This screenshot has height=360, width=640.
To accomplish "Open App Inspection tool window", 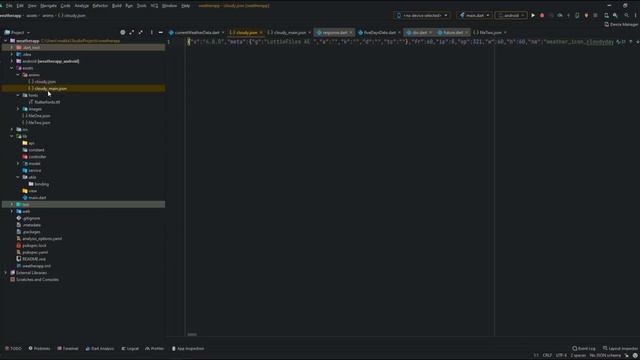I will (188, 349).
